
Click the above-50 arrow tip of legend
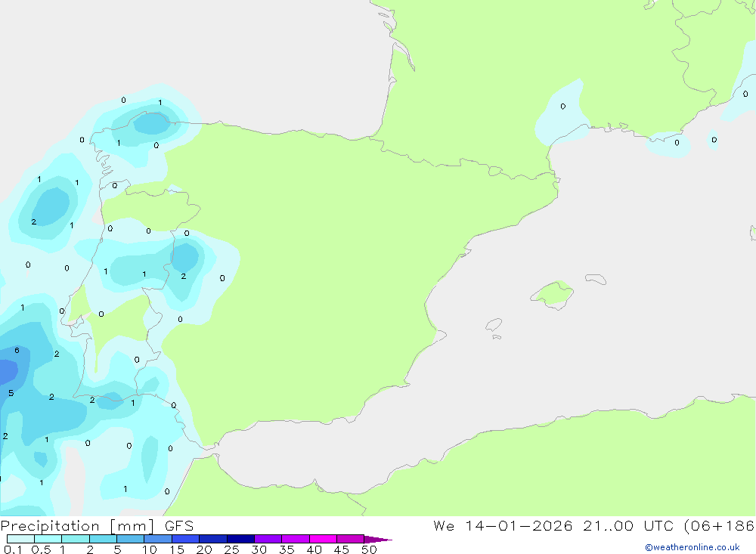(377, 539)
